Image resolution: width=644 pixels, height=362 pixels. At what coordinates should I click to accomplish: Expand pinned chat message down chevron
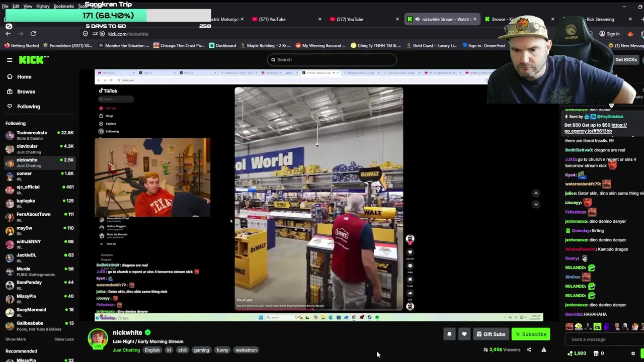click(x=536, y=204)
